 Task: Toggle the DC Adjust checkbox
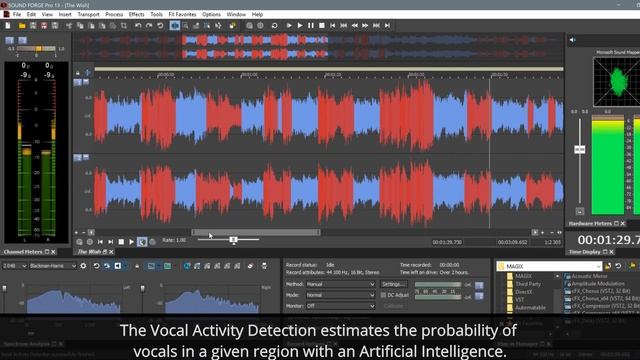click(383, 295)
